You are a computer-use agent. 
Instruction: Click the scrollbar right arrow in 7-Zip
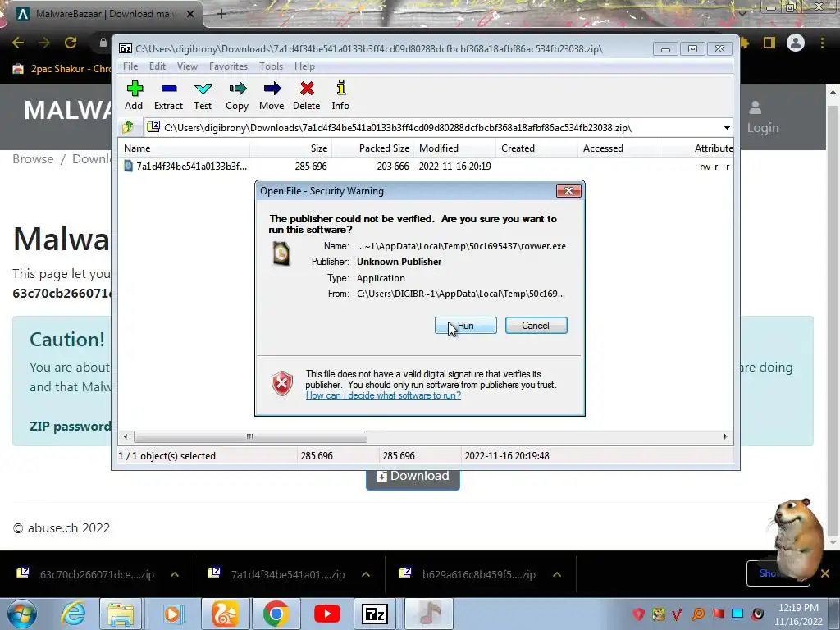(x=725, y=436)
